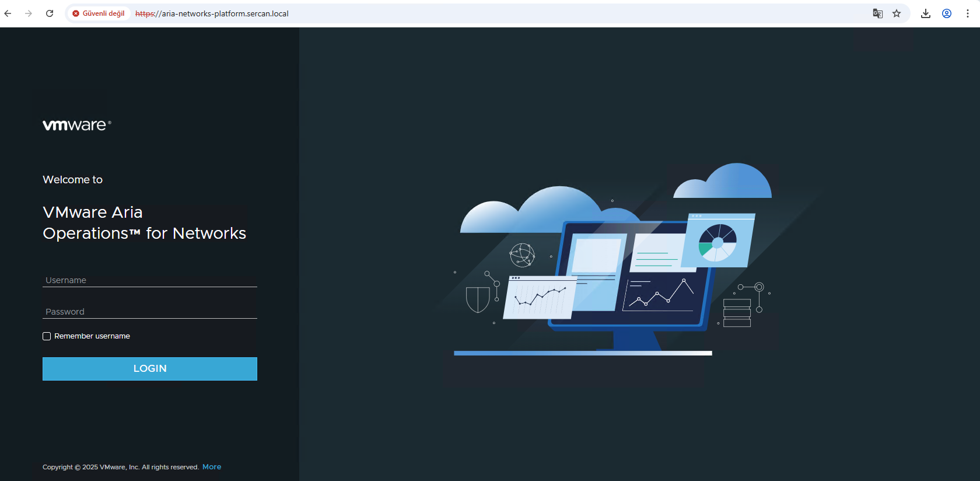The image size is (980, 481).
Task: Enable the Remember username checkbox
Action: [47, 336]
